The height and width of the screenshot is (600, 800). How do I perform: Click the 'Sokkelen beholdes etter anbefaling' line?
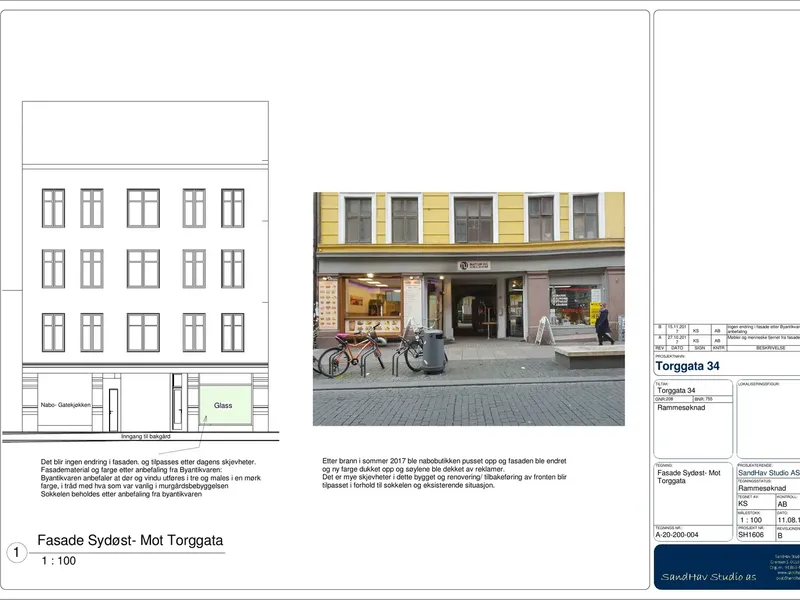coord(121,494)
